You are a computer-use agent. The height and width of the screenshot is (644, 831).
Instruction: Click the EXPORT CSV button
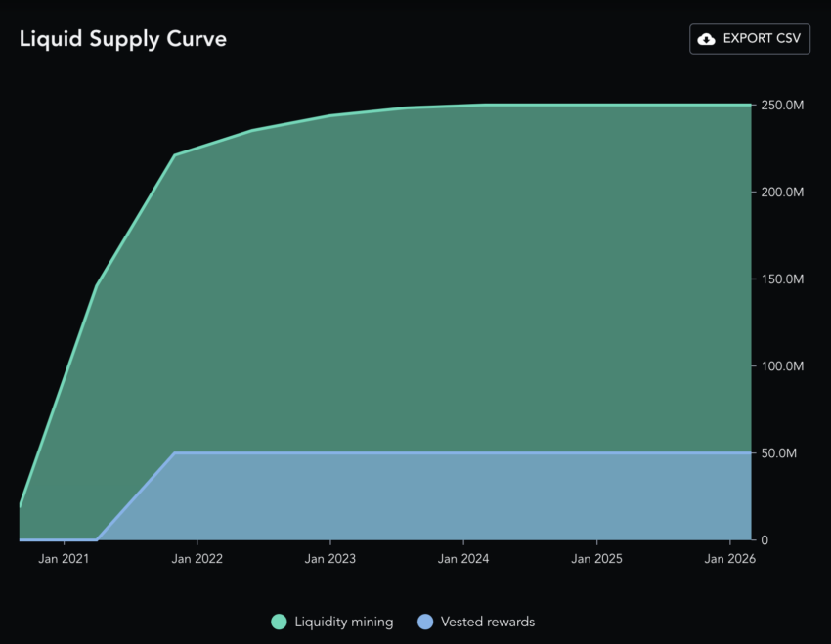pyautogui.click(x=750, y=39)
